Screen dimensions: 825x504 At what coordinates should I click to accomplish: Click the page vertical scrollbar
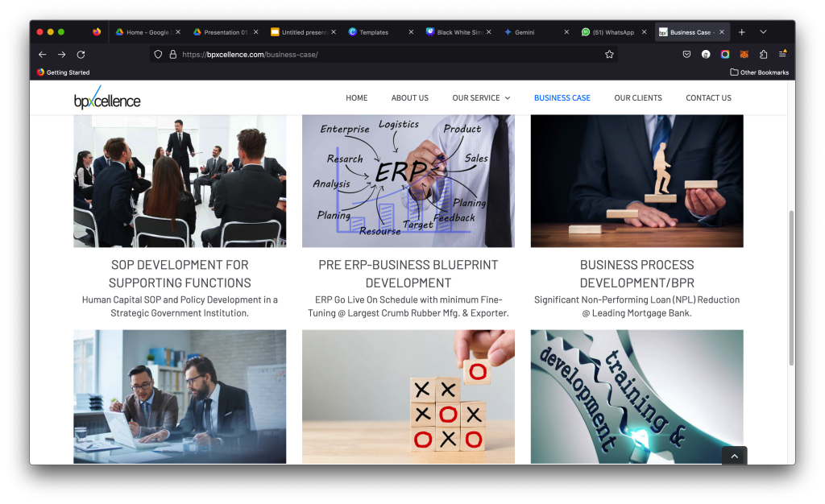[x=791, y=288]
